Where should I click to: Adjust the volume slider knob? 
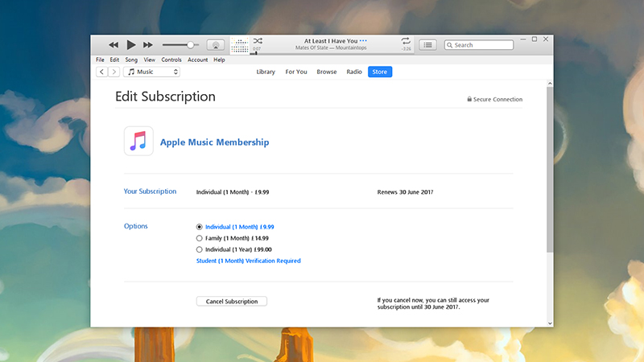click(x=190, y=45)
